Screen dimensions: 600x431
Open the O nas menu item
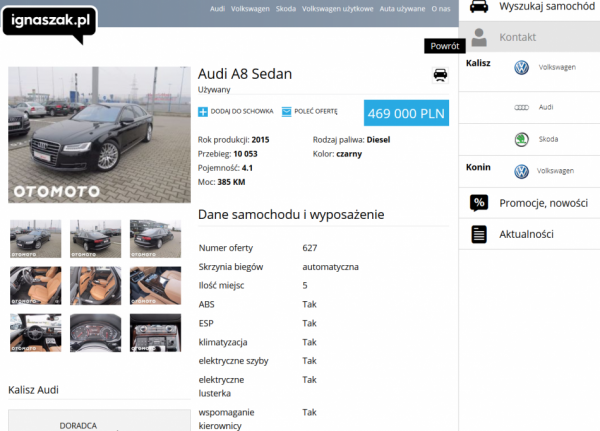pyautogui.click(x=441, y=9)
